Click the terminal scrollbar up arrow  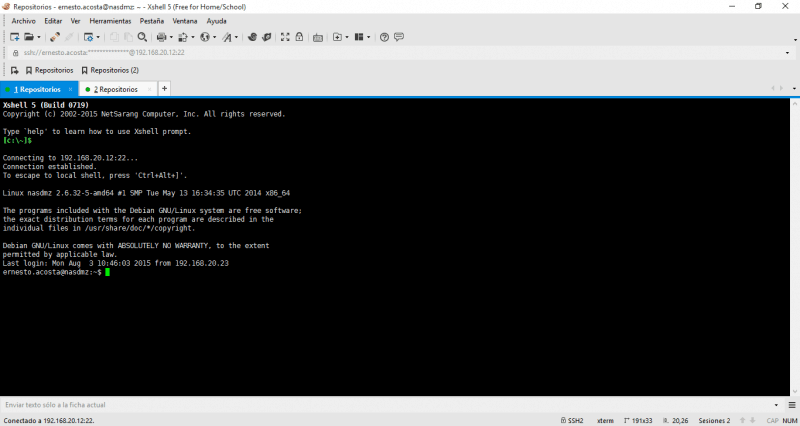click(795, 103)
